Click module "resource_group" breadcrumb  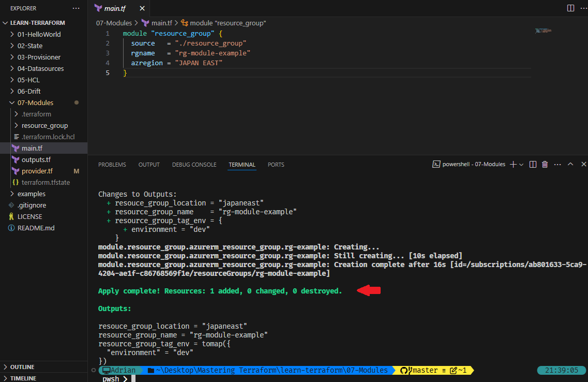coord(228,23)
